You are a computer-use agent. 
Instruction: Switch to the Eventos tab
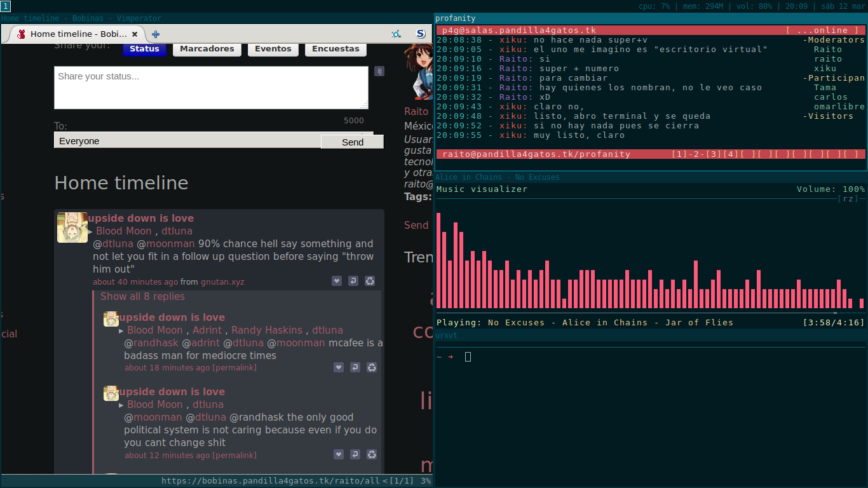coord(273,49)
